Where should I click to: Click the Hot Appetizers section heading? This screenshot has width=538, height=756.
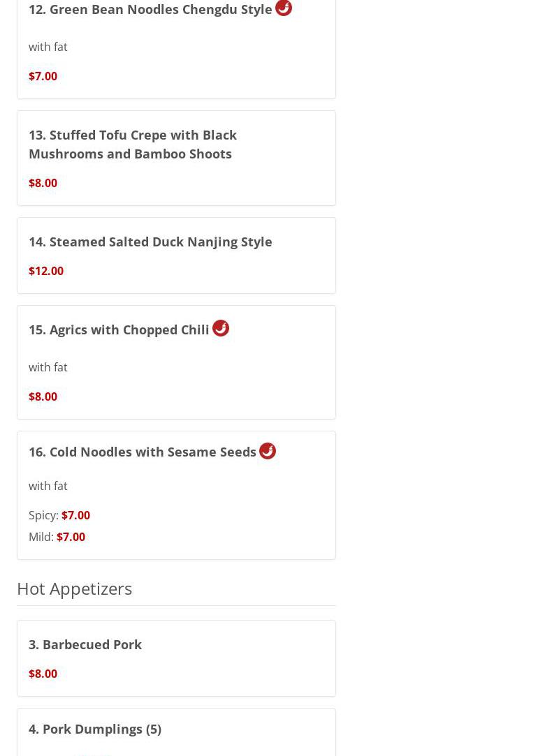point(74,588)
